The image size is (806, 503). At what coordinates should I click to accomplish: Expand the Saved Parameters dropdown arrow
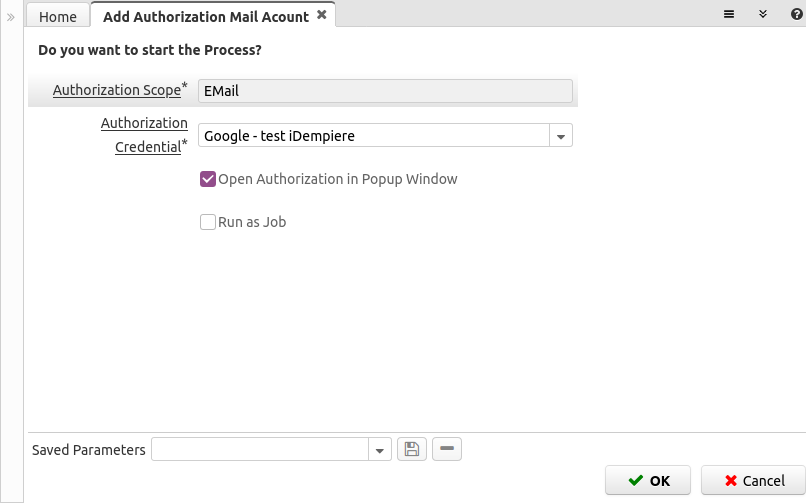click(x=380, y=450)
